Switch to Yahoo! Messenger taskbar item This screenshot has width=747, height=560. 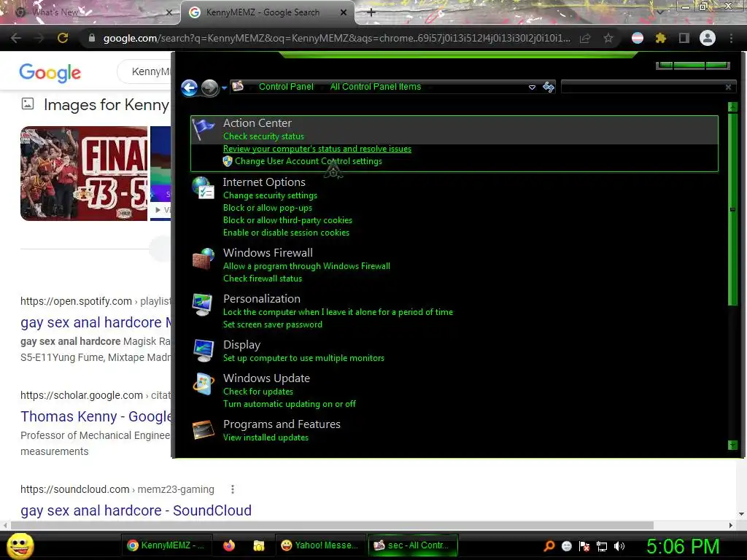click(x=320, y=545)
